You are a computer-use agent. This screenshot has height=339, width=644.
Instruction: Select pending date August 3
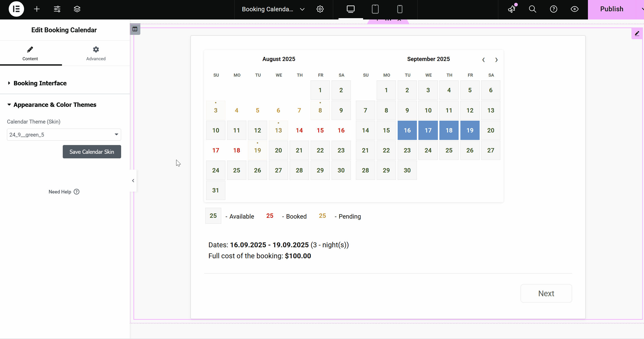point(216,110)
